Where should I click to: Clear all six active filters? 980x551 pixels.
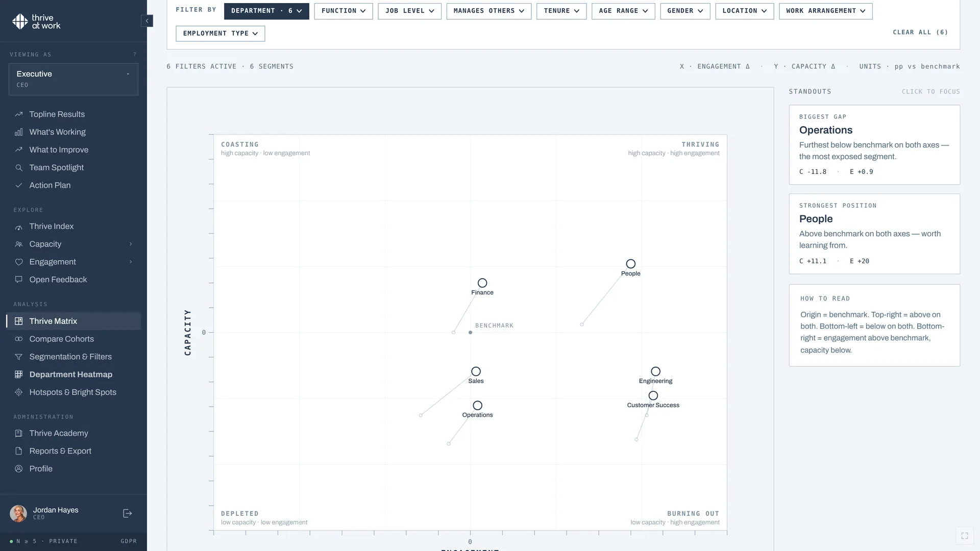tap(920, 32)
